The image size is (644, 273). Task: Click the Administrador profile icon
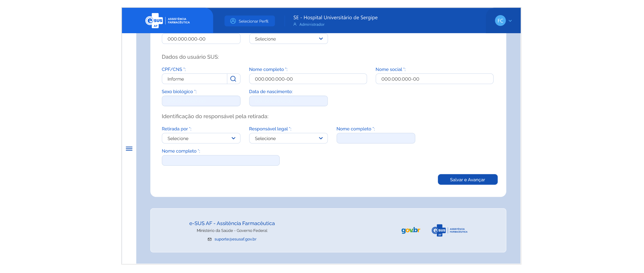[295, 24]
